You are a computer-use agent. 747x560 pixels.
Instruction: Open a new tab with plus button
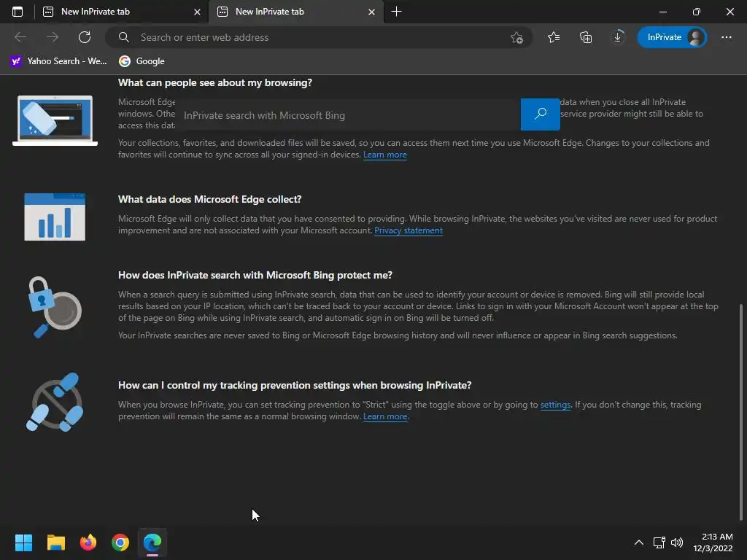click(396, 12)
